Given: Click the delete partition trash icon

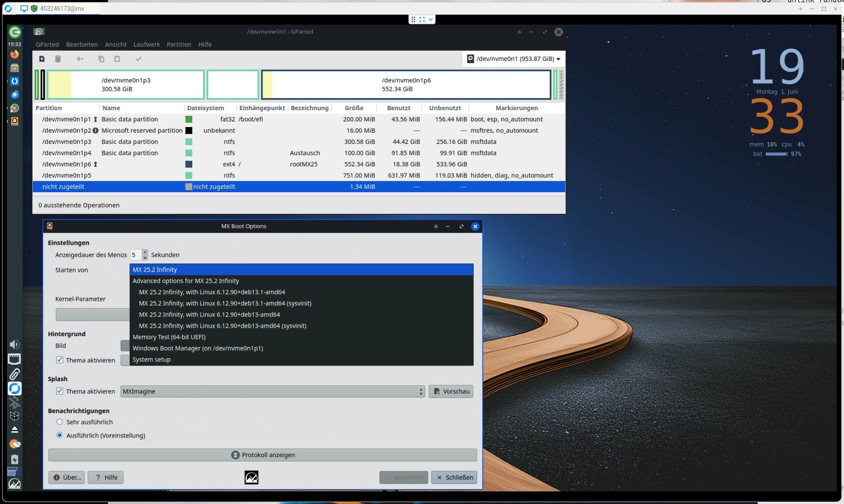Looking at the screenshot, I should coord(58,59).
